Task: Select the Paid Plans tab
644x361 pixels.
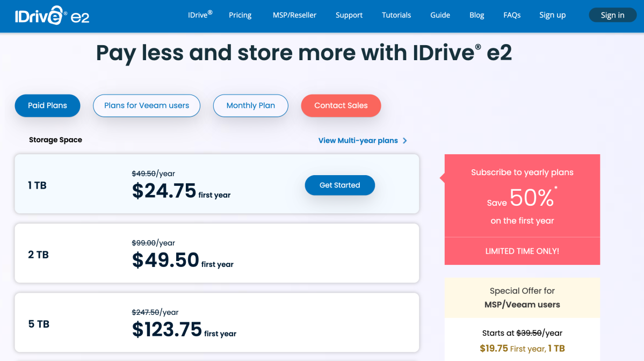Action: pyautogui.click(x=48, y=105)
